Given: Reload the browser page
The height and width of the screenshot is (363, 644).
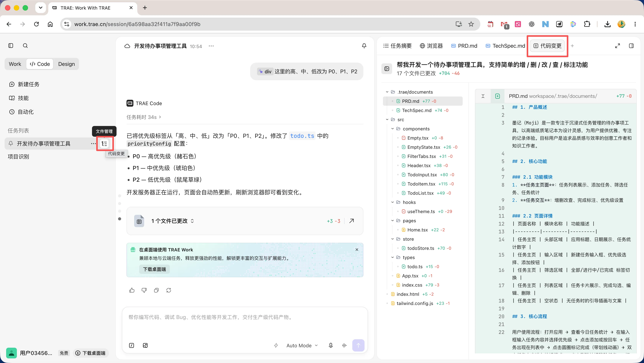Looking at the screenshot, I should click(36, 24).
